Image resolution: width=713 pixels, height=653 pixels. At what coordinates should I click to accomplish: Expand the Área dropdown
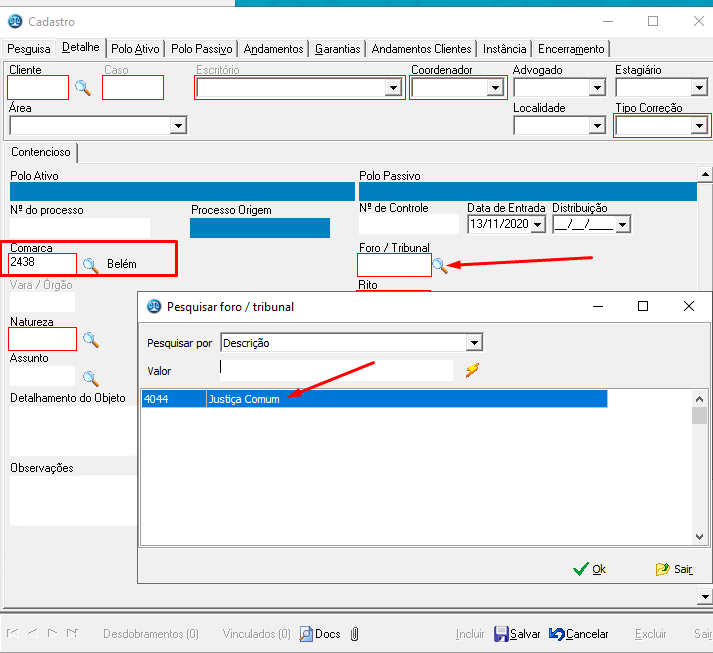[x=178, y=125]
